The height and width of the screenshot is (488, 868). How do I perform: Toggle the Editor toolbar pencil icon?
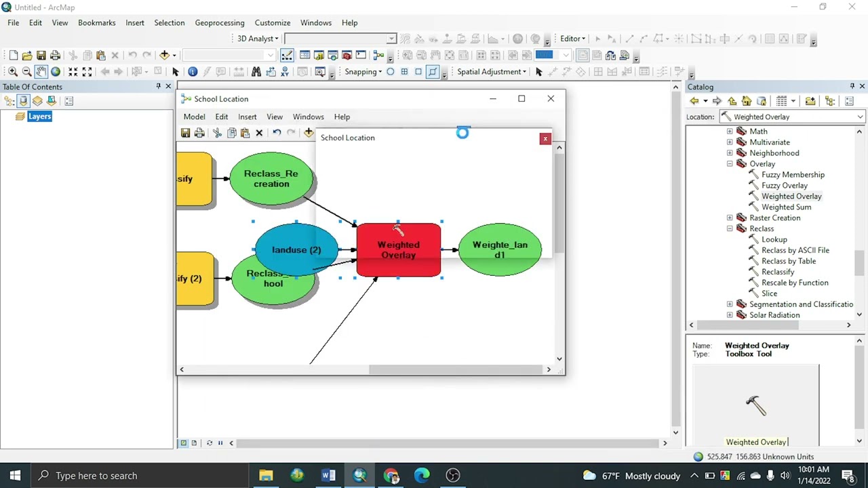(287, 55)
